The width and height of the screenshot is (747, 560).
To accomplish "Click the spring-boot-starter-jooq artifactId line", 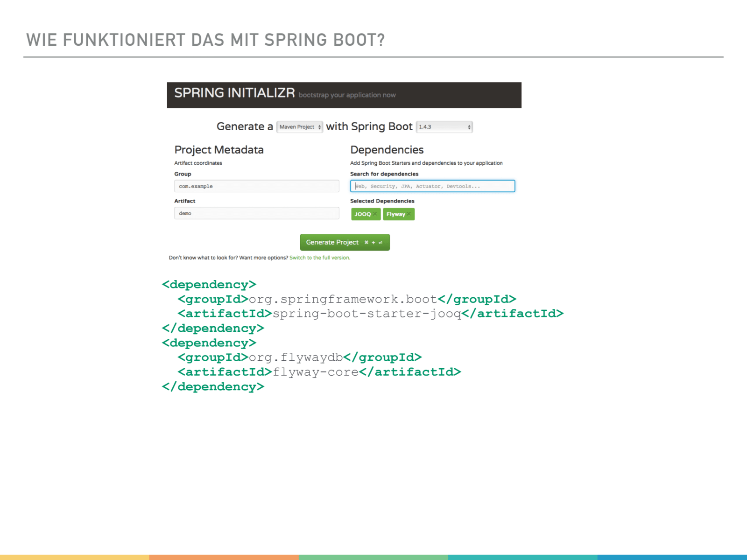I will (x=371, y=314).
